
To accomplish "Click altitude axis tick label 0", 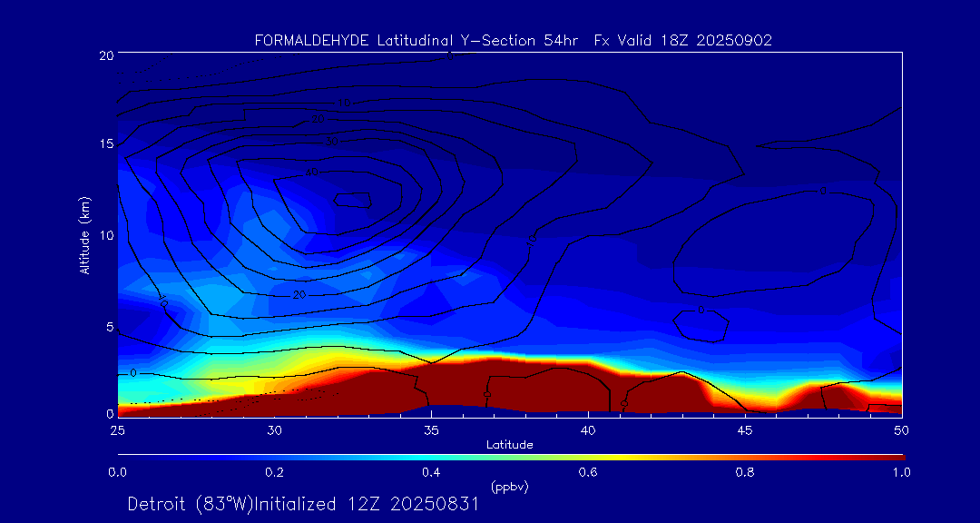I will click(110, 413).
